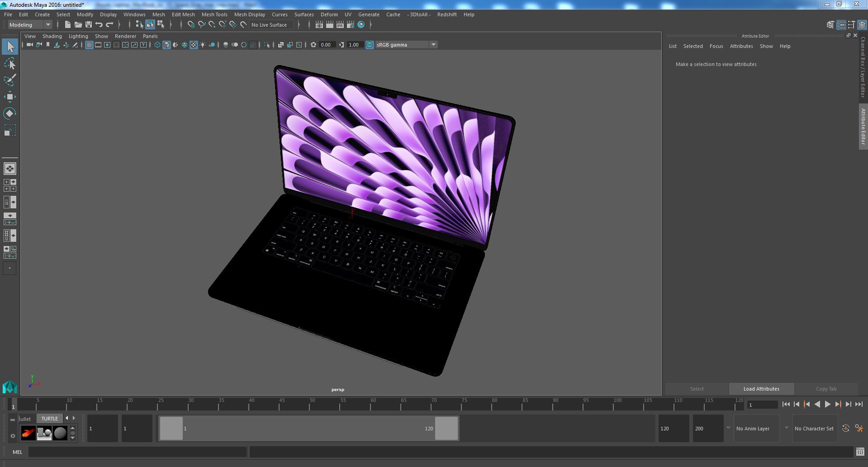This screenshot has height=467, width=868.
Task: Play the animation forwards
Action: (827, 405)
